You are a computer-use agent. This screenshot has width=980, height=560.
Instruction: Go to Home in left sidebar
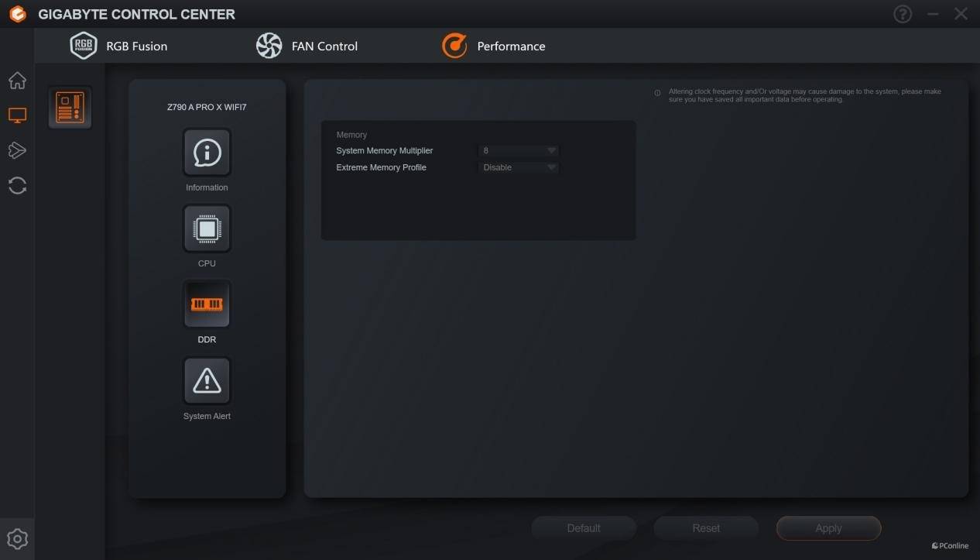(17, 81)
